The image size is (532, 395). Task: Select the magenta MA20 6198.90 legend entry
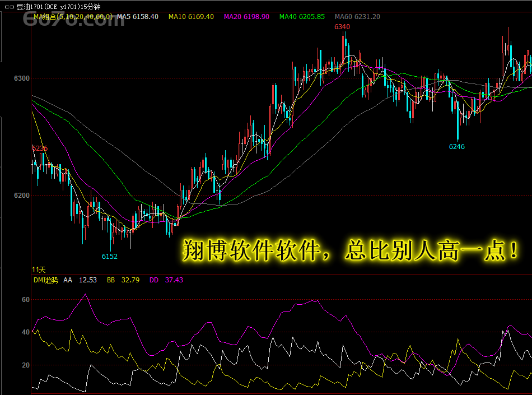[x=246, y=17]
